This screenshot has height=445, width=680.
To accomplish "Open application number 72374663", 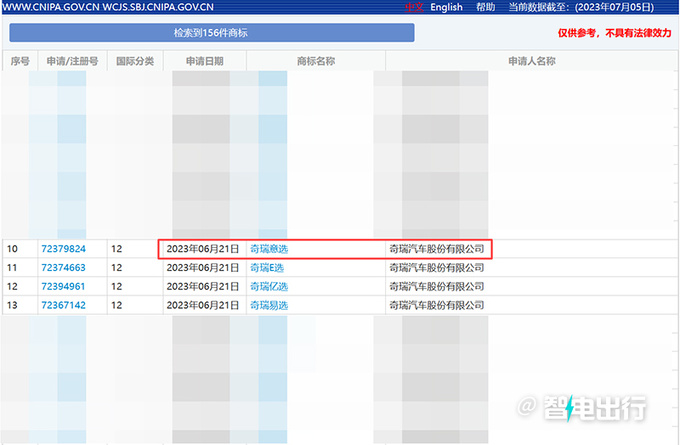I will click(63, 268).
